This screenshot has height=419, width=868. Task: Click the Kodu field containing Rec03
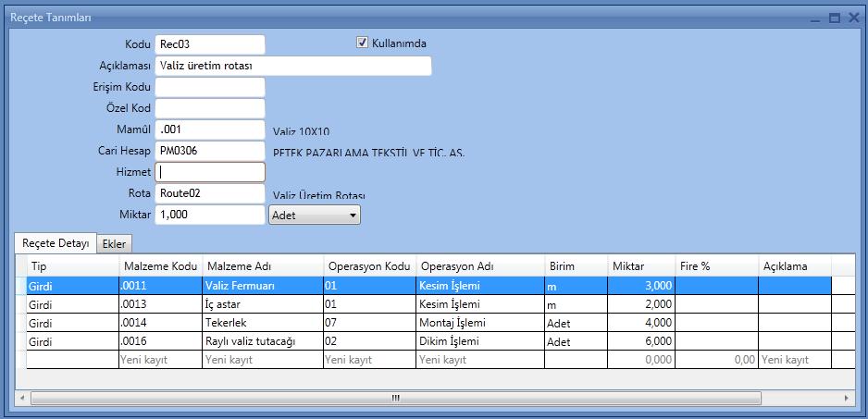[210, 44]
